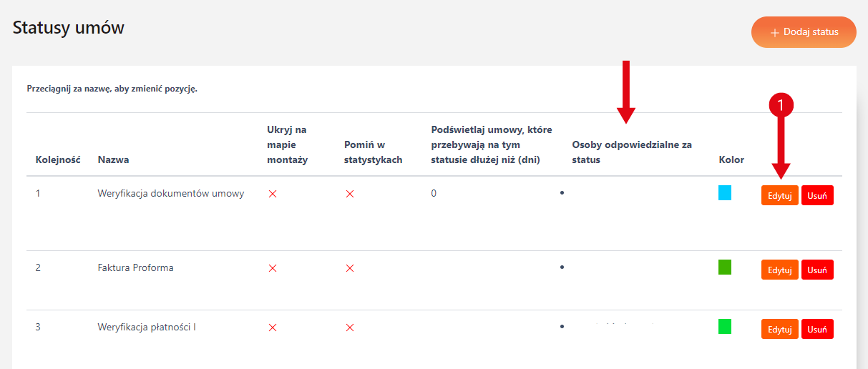The height and width of the screenshot is (369, 868).
Task: Click the Weryfikacja płatności I name
Action: [x=147, y=328]
